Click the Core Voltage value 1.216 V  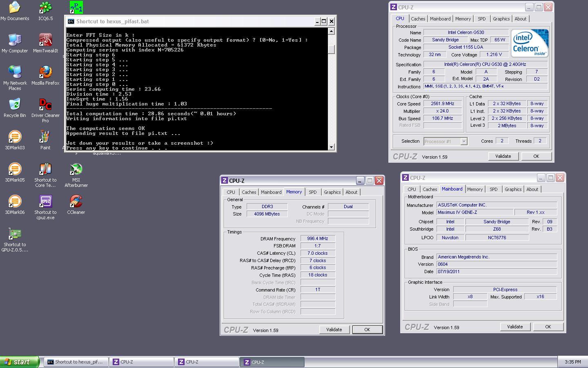pos(494,55)
